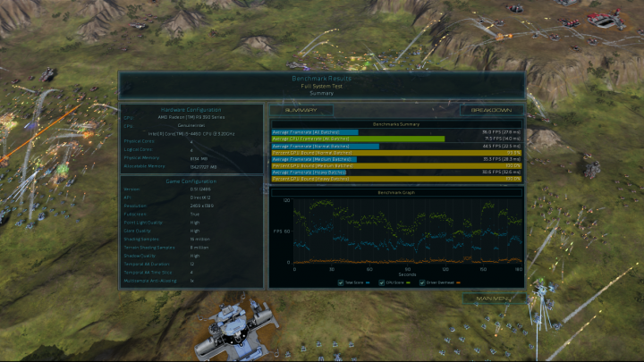This screenshot has height=362, width=644.
Task: Click the Resolution label
Action: (x=135, y=206)
